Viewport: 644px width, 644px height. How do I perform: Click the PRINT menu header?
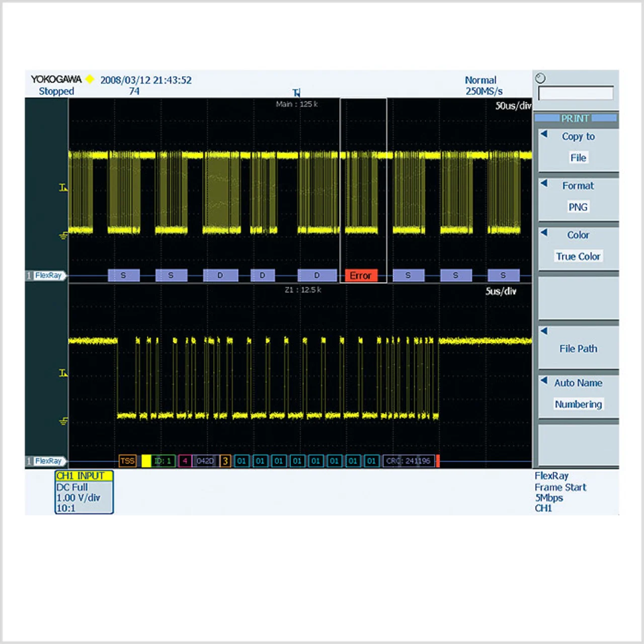575,118
